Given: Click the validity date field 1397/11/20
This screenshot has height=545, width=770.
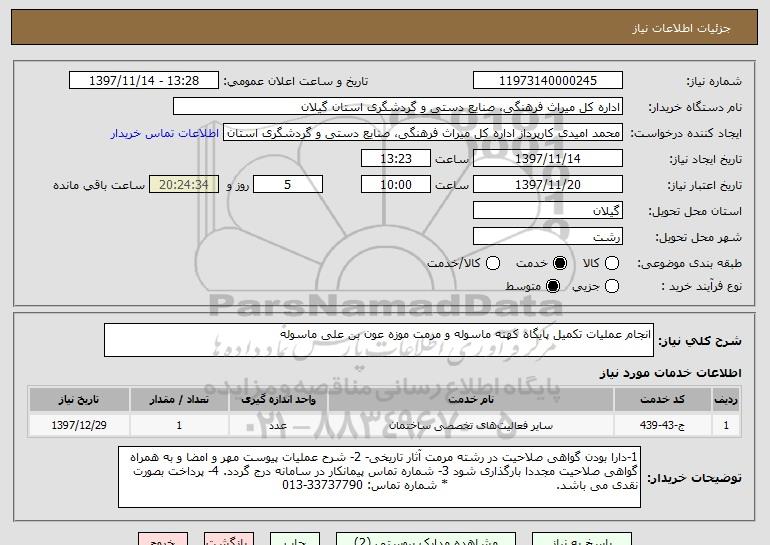Looking at the screenshot, I should coord(548,185).
